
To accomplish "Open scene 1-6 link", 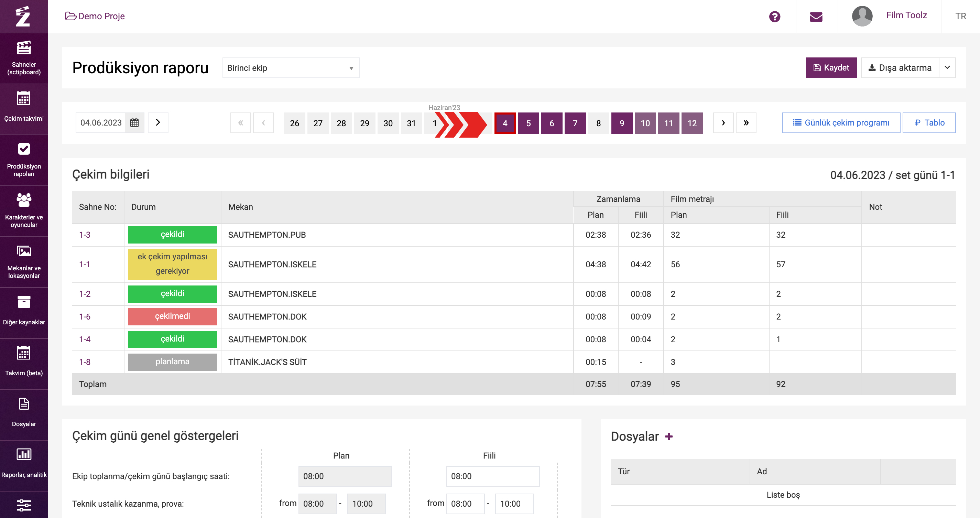I will (x=85, y=317).
